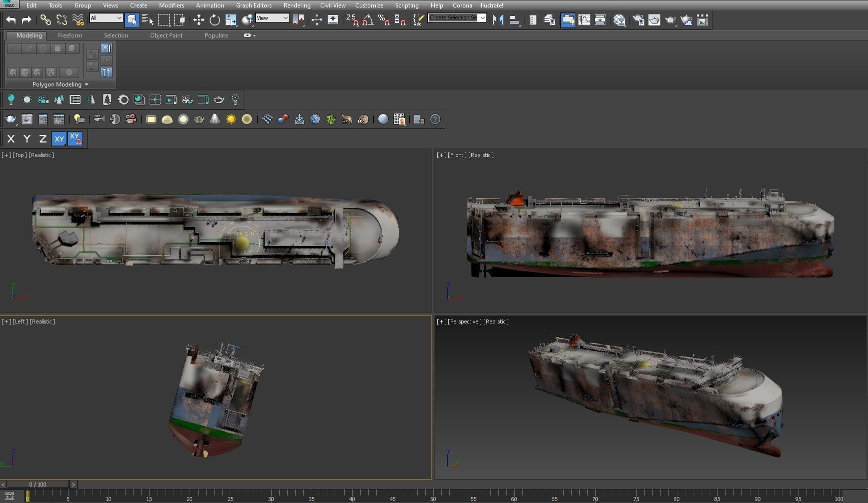The height and width of the screenshot is (503, 868).
Task: Toggle Snaps Use Axis Constraints XY button
Action: [x=75, y=139]
